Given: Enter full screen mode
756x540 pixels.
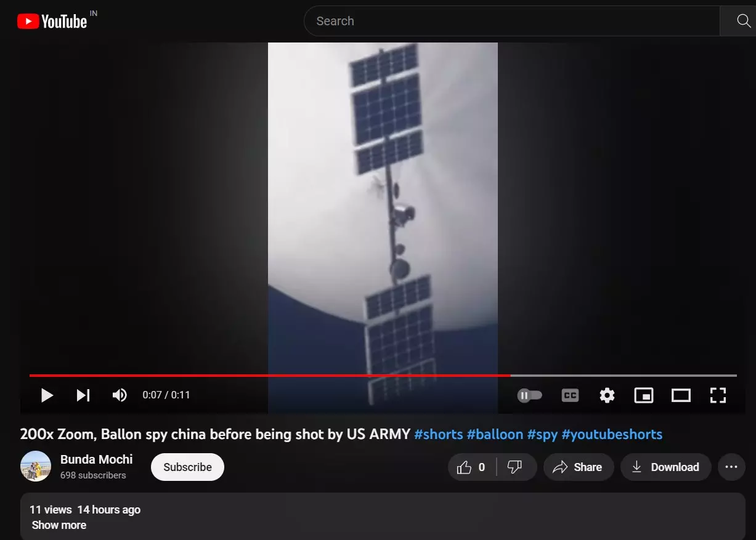Looking at the screenshot, I should 718,395.
